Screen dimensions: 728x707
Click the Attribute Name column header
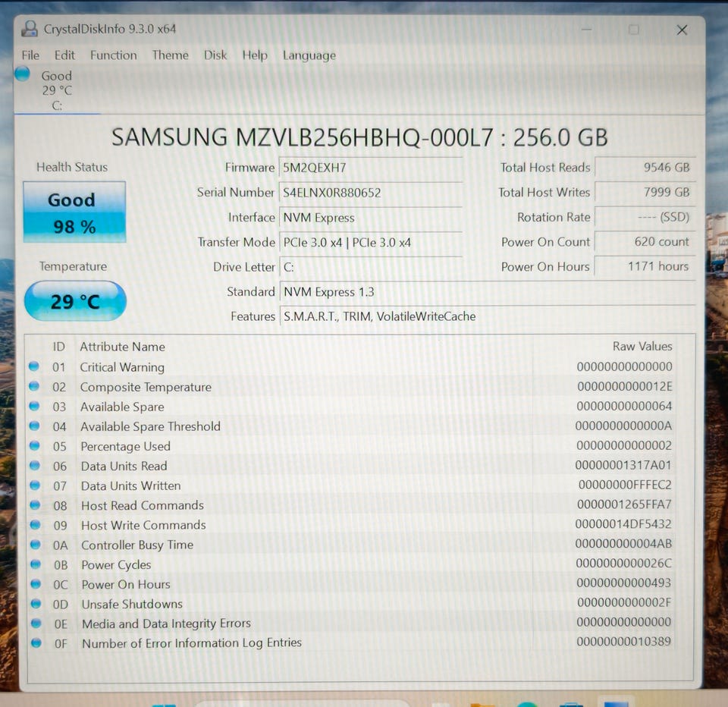[122, 347]
